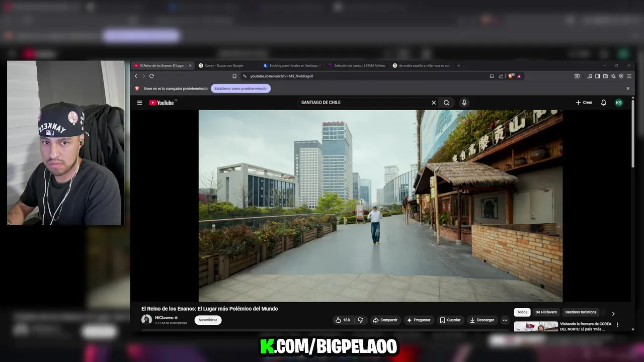Open options for the COREA DEL NORTE suggested video

pyautogui.click(x=617, y=325)
